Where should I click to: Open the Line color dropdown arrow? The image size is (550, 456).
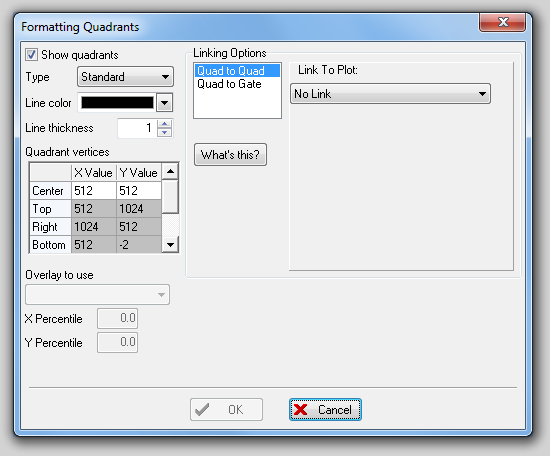point(165,103)
